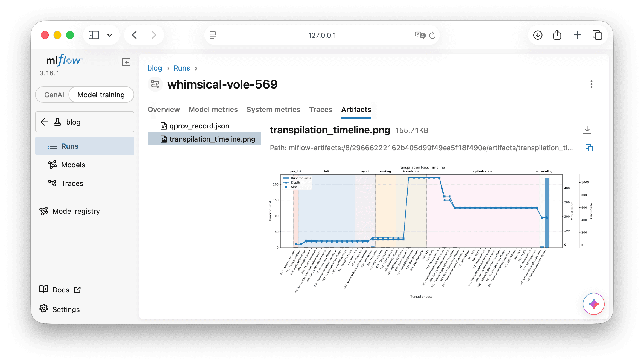The width and height of the screenshot is (644, 364).
Task: Click the Settings gear icon
Action: click(x=44, y=309)
